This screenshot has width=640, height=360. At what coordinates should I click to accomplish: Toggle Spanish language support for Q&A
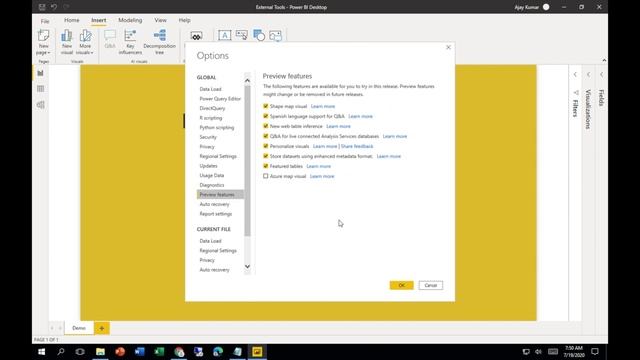266,116
